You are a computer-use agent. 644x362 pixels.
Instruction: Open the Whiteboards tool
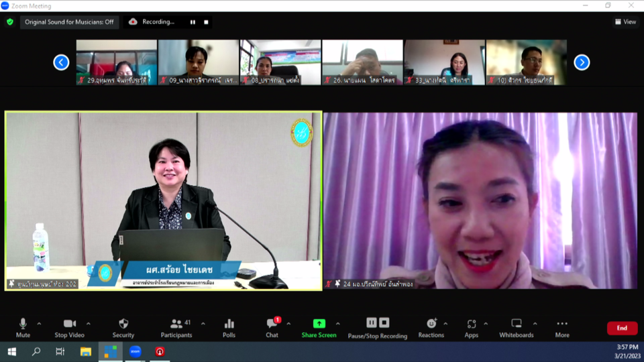point(517,327)
